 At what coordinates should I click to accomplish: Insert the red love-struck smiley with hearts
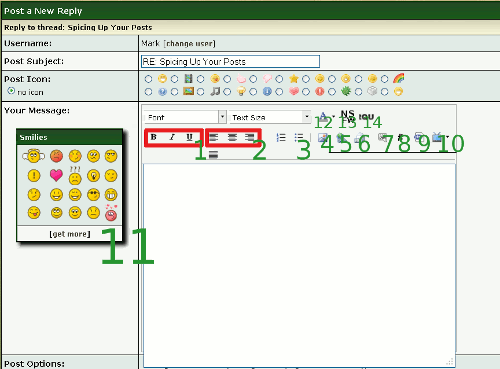click(x=111, y=213)
